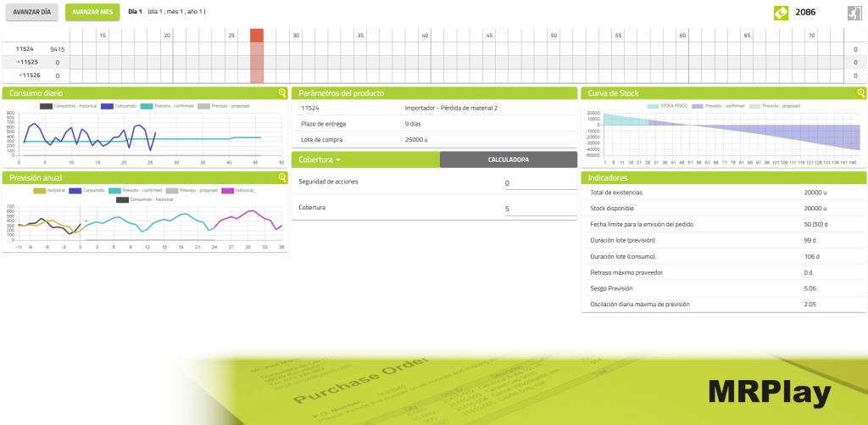Enlarge the Curva de Stock chart

click(861, 93)
